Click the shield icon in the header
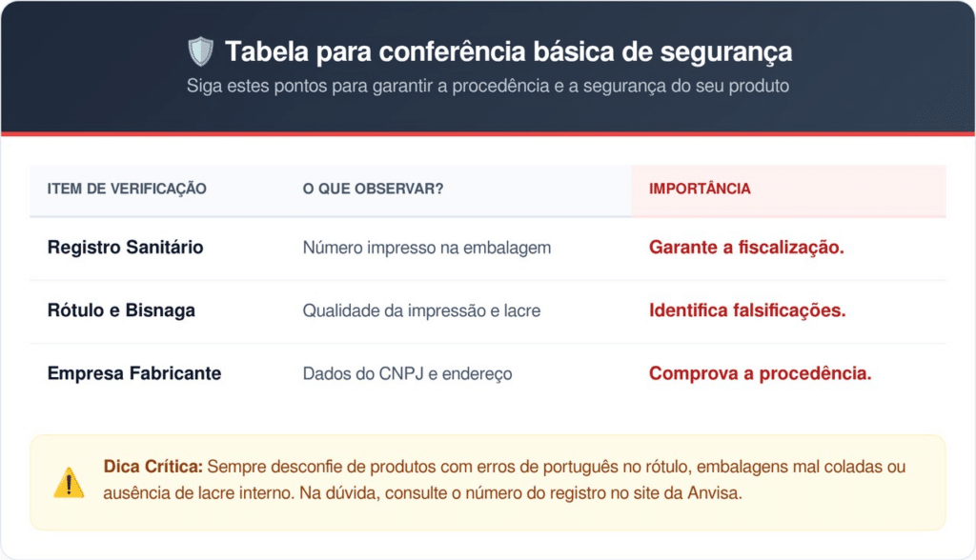976x560 pixels. pos(200,50)
